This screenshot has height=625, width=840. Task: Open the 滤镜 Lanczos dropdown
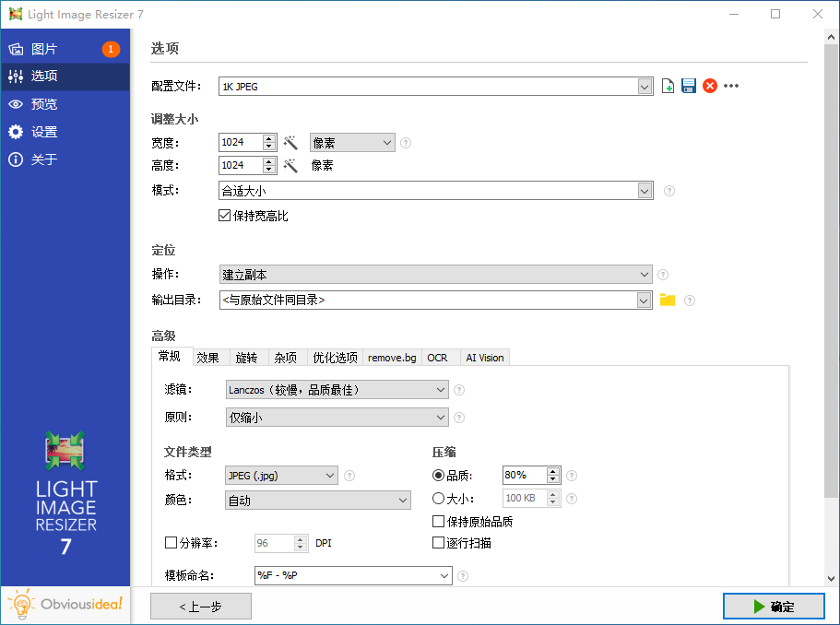(x=337, y=390)
